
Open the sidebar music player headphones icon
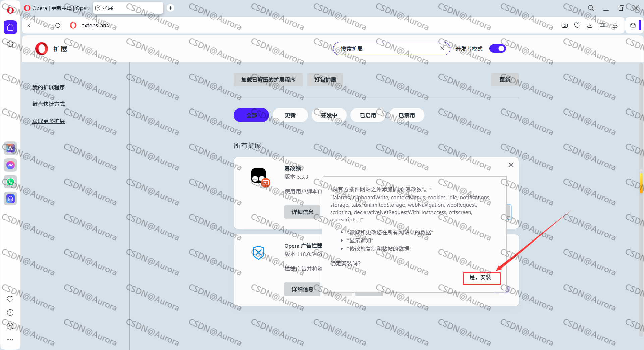pyautogui.click(x=10, y=199)
